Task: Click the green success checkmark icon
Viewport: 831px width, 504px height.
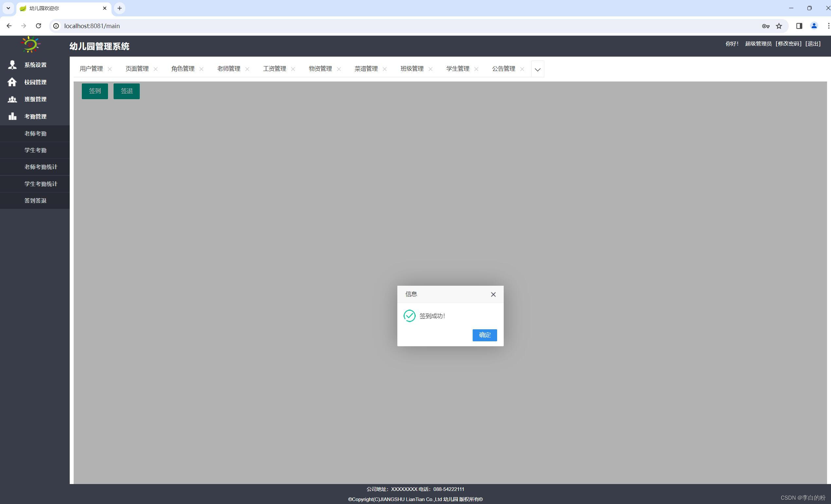Action: pos(409,315)
